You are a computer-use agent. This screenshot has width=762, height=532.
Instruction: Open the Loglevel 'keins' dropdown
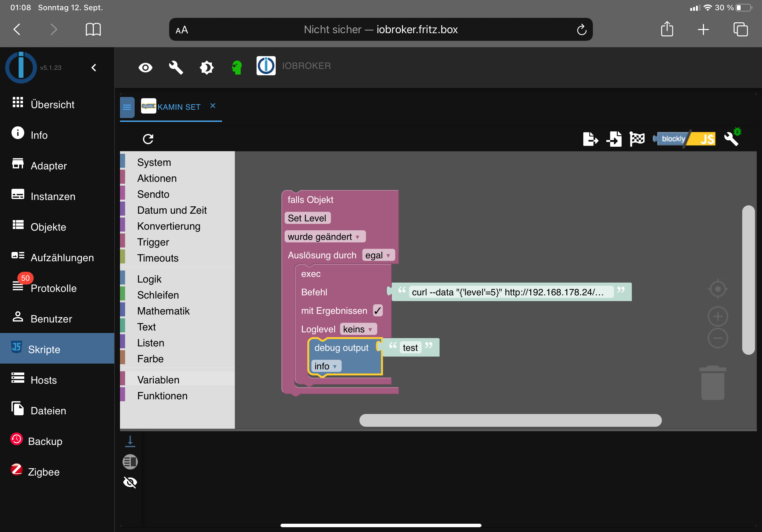click(x=358, y=329)
